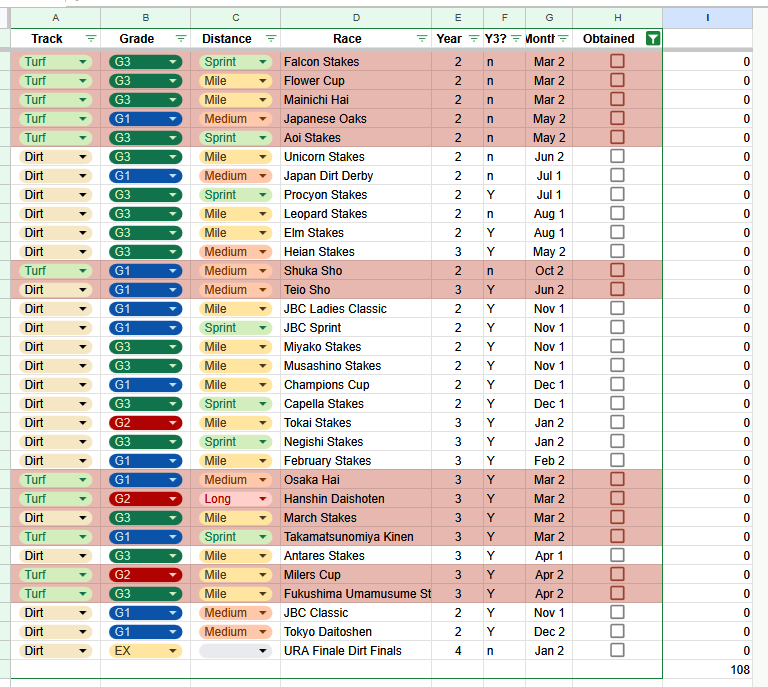Select the Aoi Stakes cell
The height and width of the screenshot is (687, 768).
point(356,138)
